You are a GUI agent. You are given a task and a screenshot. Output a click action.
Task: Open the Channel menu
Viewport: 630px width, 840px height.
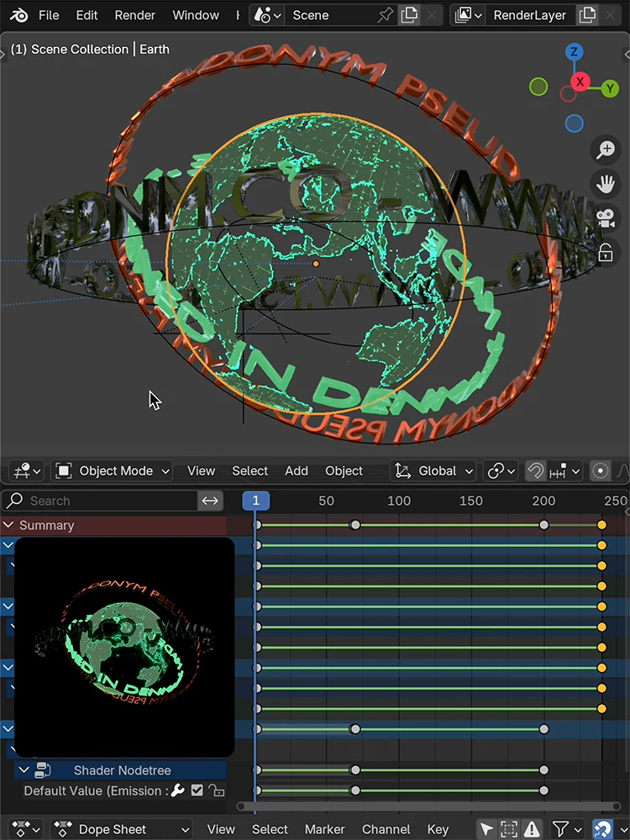pos(386,830)
